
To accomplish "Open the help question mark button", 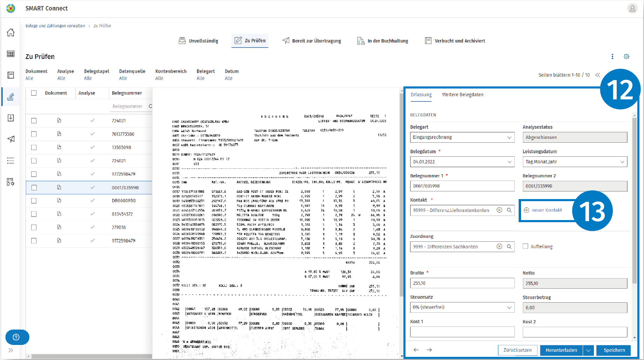I will [x=17, y=337].
